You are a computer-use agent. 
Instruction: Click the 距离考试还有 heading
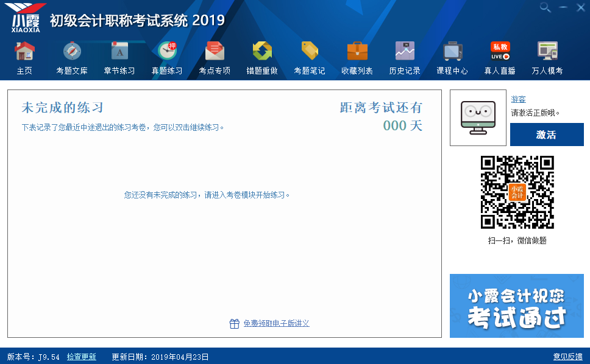381,108
